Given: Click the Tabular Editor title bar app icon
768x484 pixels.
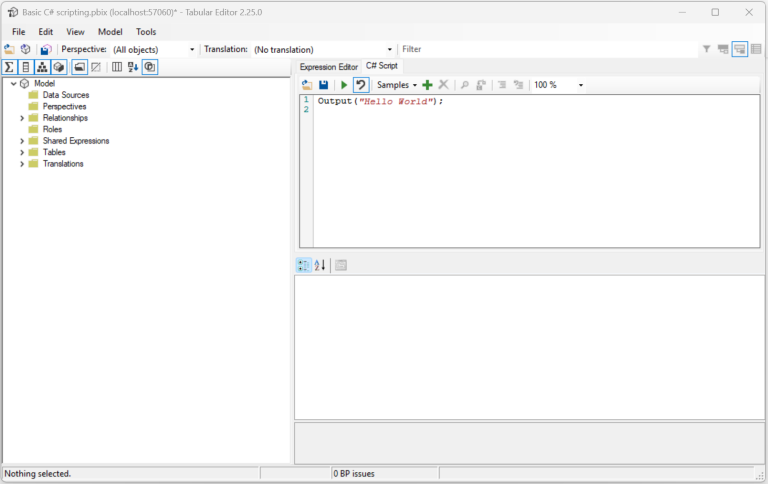Looking at the screenshot, I should 13,12.
